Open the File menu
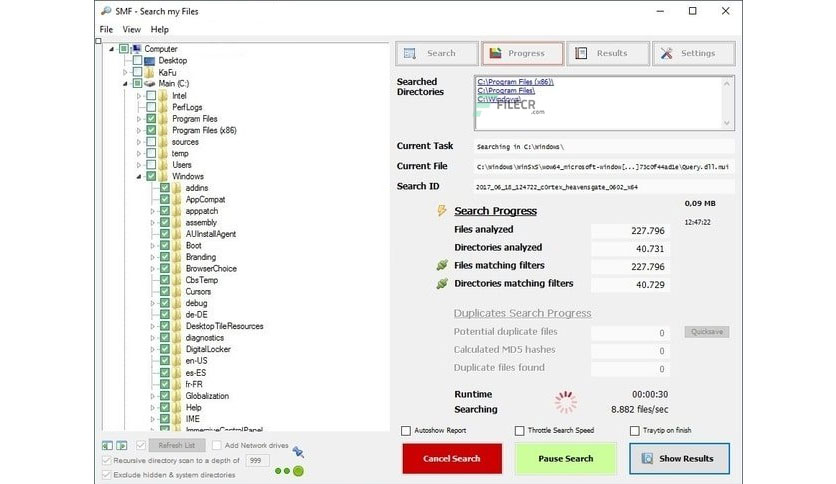 click(x=106, y=29)
